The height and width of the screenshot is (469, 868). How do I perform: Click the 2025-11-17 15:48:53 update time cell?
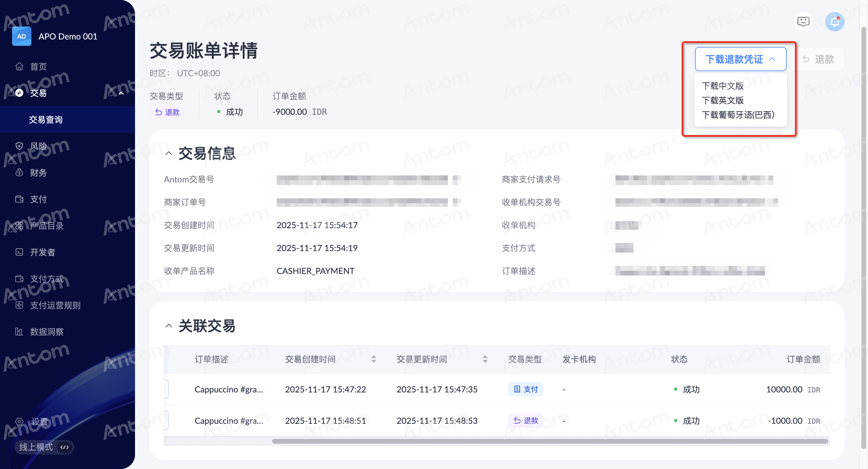tap(437, 420)
